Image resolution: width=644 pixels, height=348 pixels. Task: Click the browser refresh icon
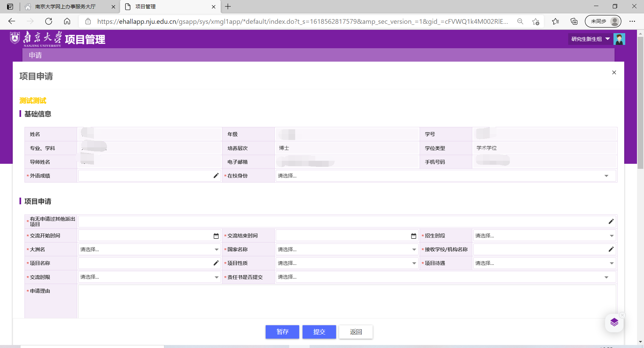coord(49,21)
